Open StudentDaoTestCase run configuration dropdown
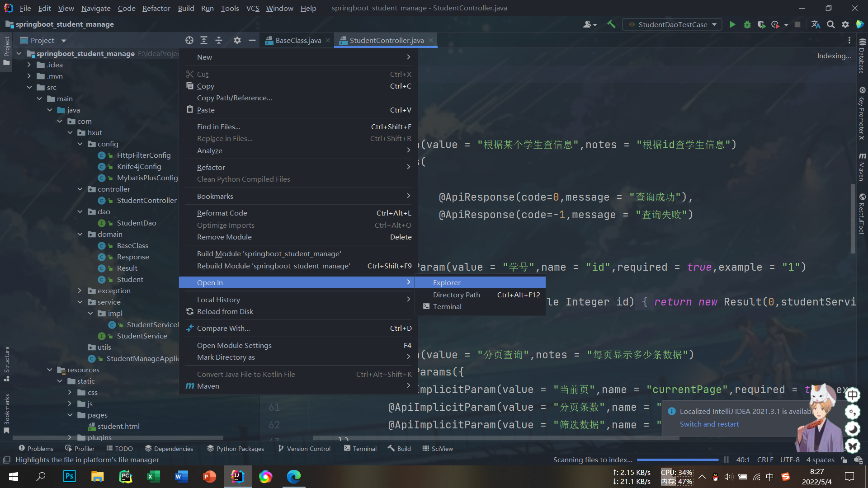 [x=672, y=24]
